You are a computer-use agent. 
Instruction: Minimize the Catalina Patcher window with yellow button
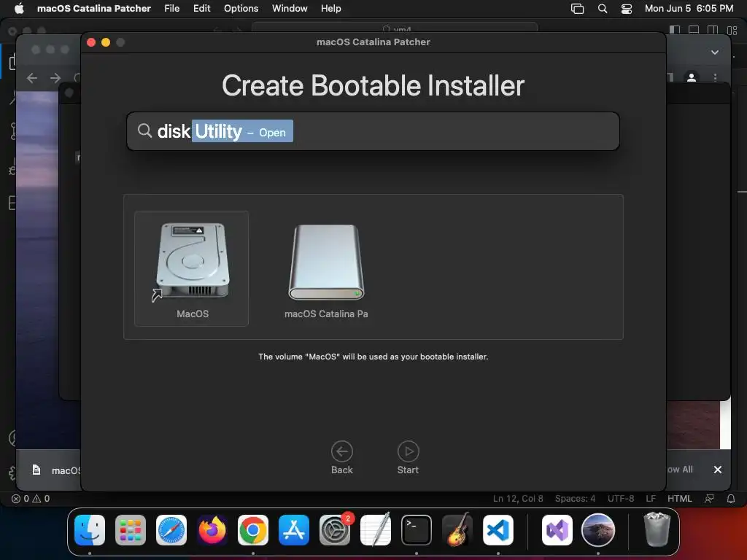pyautogui.click(x=106, y=42)
